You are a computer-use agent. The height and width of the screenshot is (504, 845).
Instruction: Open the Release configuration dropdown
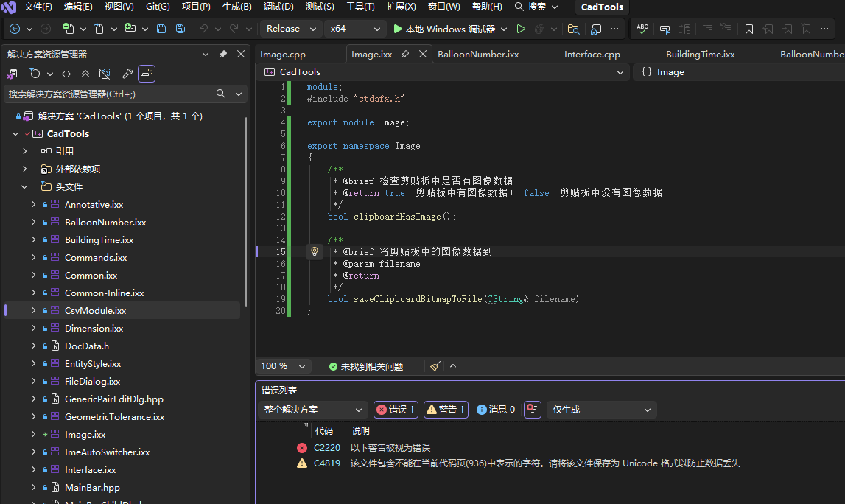(x=291, y=29)
